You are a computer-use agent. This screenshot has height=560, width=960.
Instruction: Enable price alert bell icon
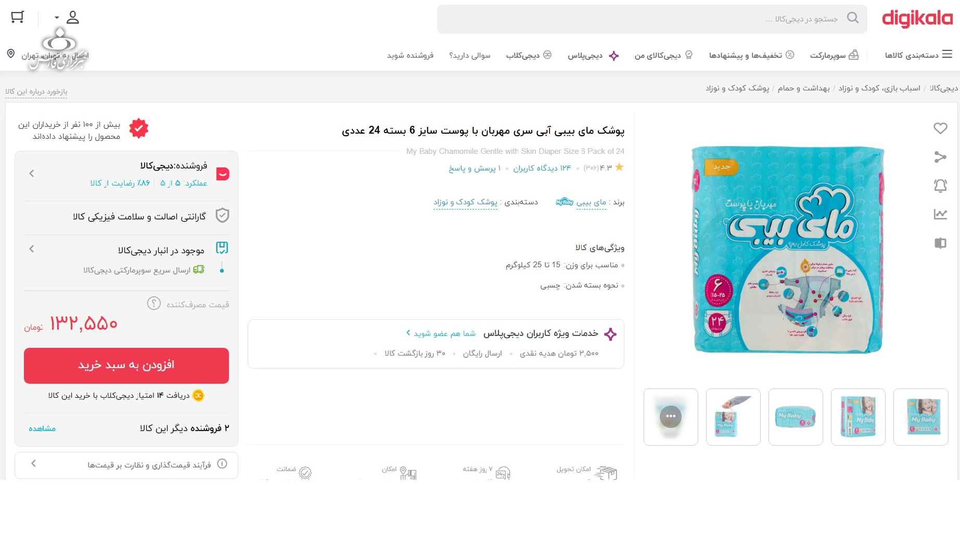(940, 186)
